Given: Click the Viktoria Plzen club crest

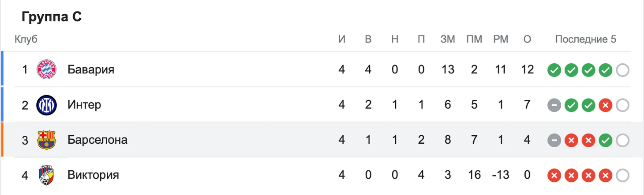Looking at the screenshot, I should pyautogui.click(x=46, y=175).
